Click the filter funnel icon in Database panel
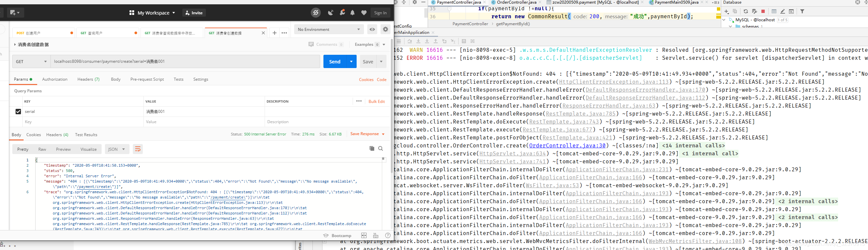 pos(802,12)
